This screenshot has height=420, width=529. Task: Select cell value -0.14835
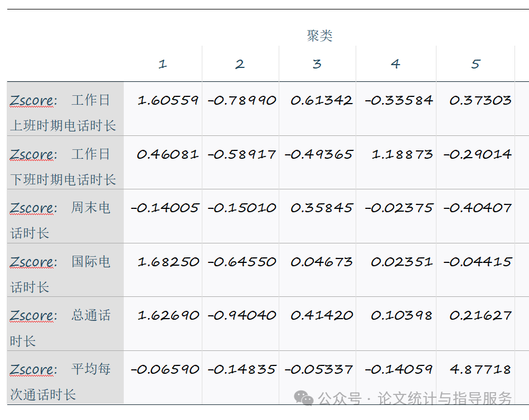(242, 369)
